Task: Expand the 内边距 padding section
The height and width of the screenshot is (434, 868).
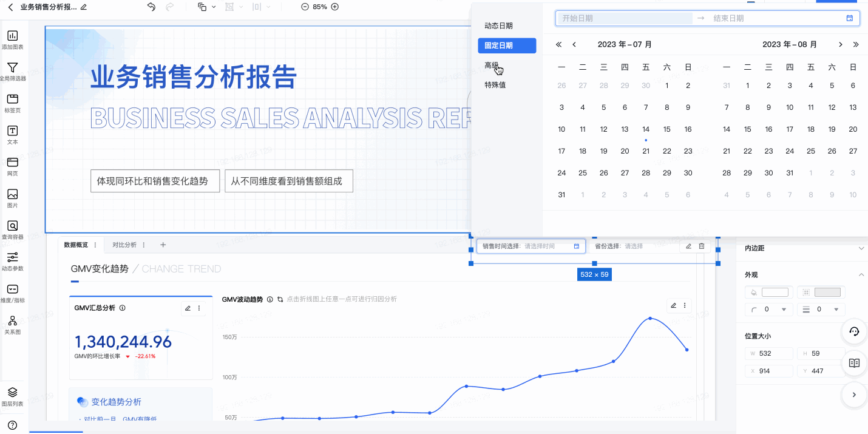Action: (861, 248)
